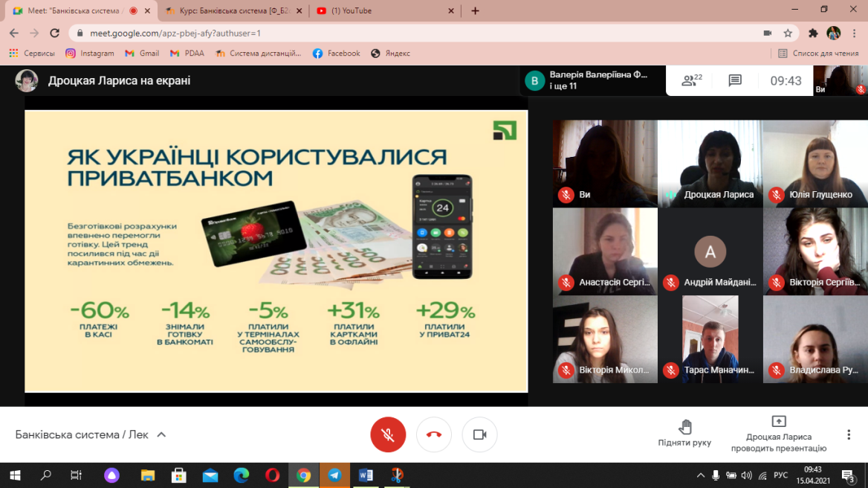Open Windows notification center

coord(849,475)
